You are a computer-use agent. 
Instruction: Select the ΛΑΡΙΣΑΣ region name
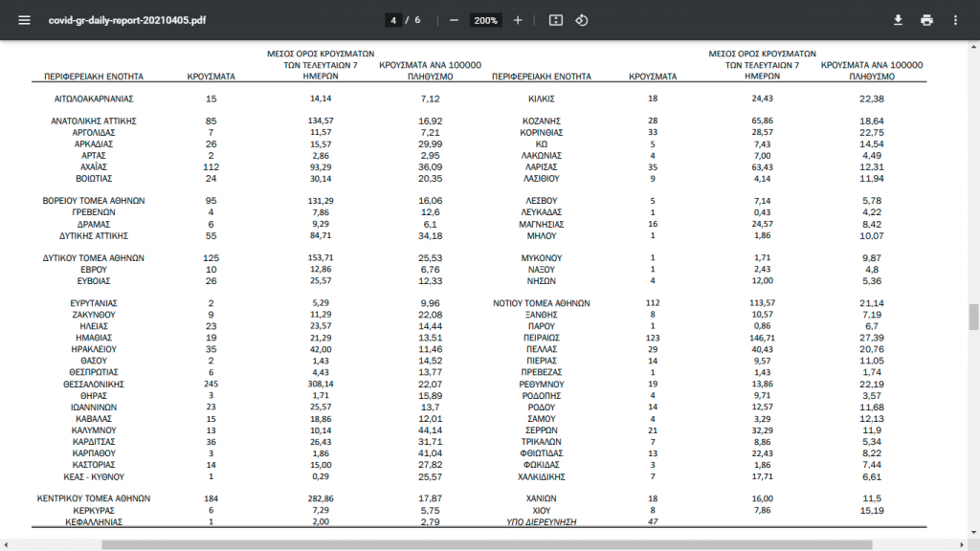click(x=542, y=166)
